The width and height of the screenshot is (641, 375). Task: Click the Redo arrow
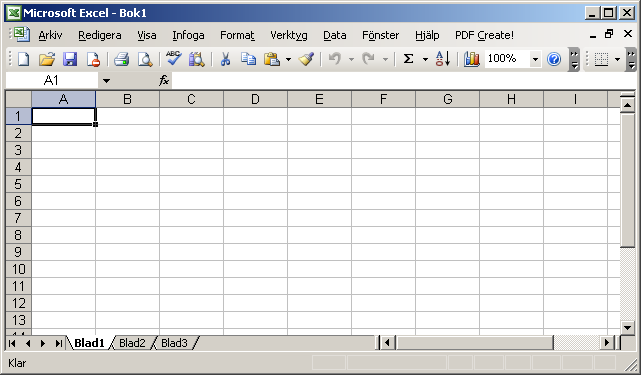(368, 59)
